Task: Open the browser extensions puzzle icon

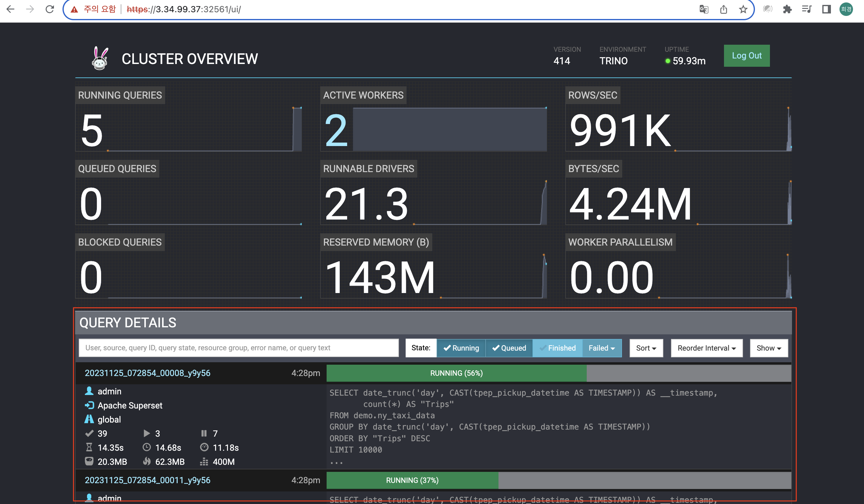Action: (x=787, y=9)
